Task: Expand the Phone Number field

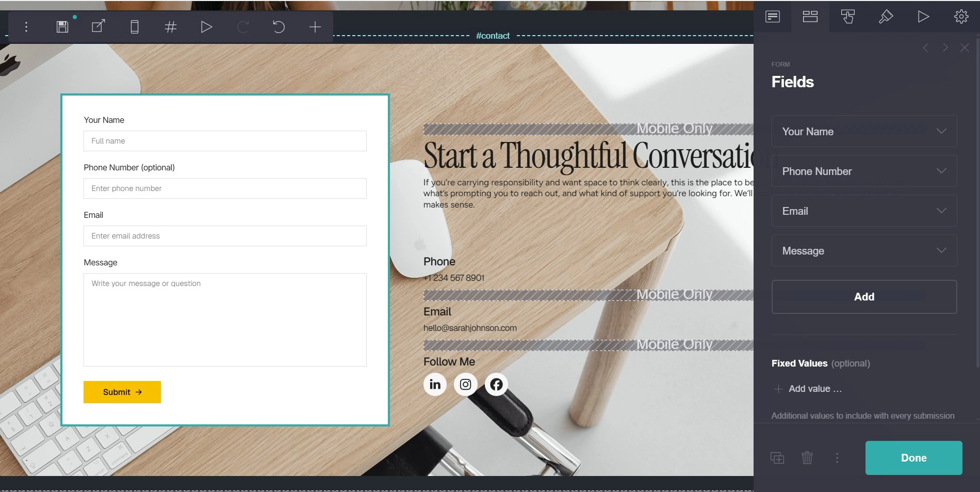Action: pos(864,171)
